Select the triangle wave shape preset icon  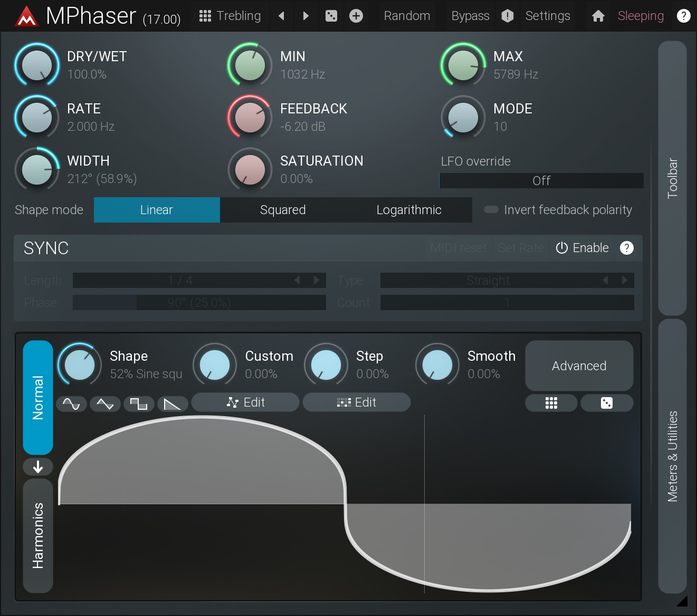pyautogui.click(x=105, y=404)
